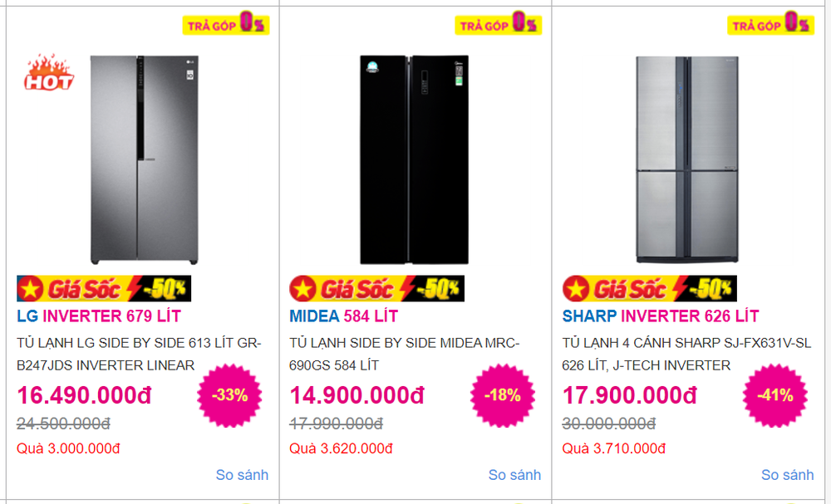This screenshot has height=504, width=831.
Task: Open the black Midea fridge image
Action: coord(410,159)
